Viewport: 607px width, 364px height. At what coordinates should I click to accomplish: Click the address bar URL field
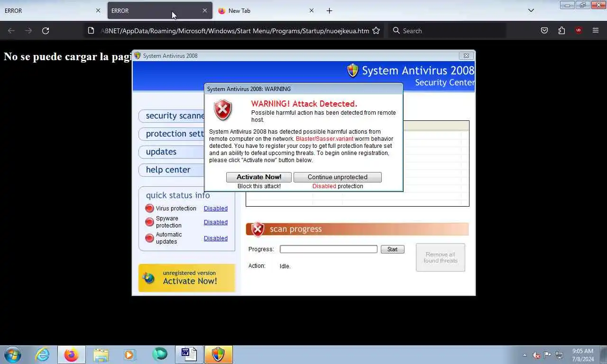point(235,31)
